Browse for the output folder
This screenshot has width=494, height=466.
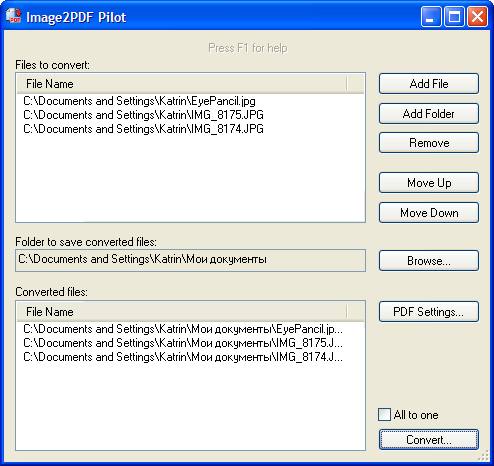(x=429, y=261)
